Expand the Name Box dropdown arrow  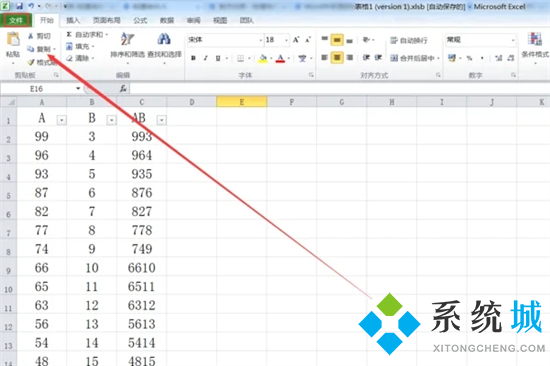point(78,89)
